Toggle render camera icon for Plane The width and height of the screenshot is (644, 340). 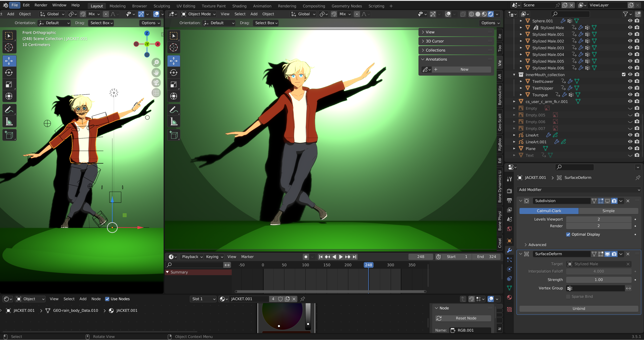(637, 148)
